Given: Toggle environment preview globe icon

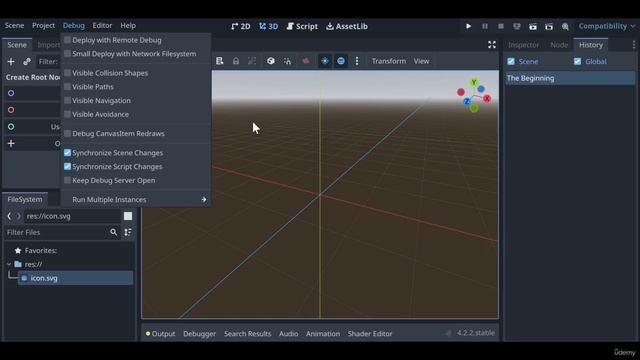Looking at the screenshot, I should [341, 61].
